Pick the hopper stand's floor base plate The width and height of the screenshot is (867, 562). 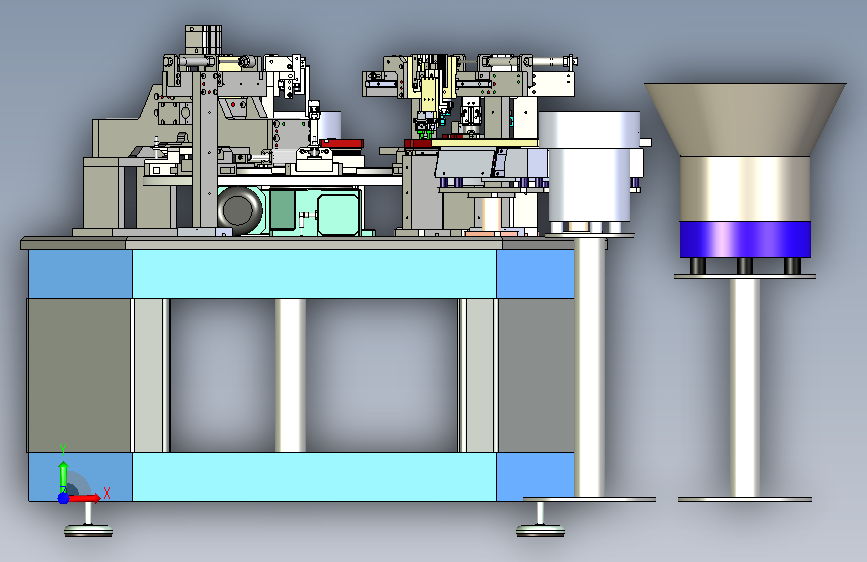tap(745, 499)
